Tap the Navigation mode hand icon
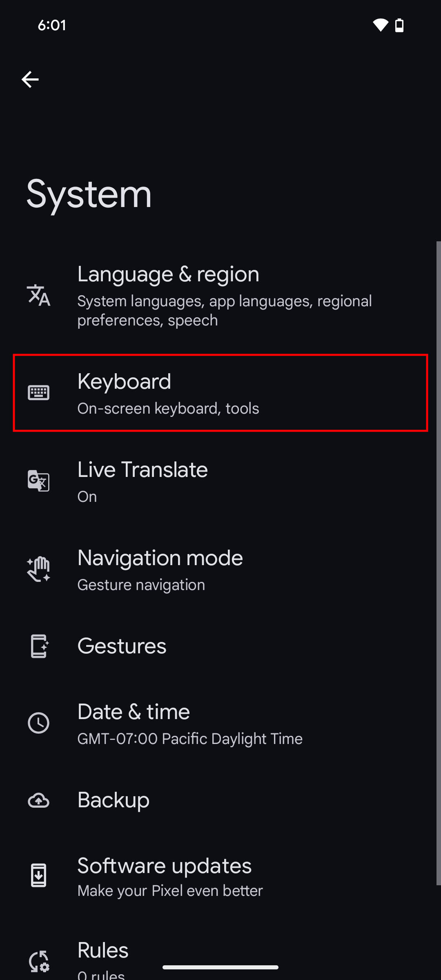Image resolution: width=441 pixels, height=980 pixels. pos(39,569)
